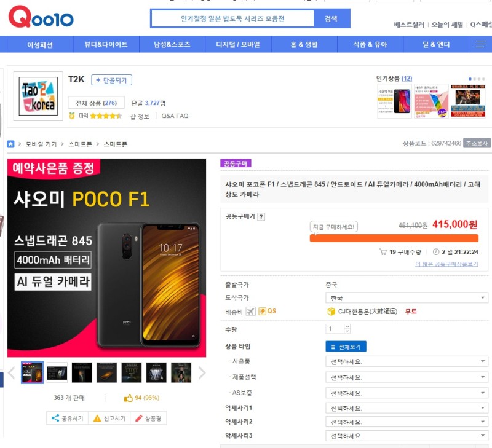View 전체 상품 (276) listing
Viewport: 492px width, 448px height.
[97, 103]
